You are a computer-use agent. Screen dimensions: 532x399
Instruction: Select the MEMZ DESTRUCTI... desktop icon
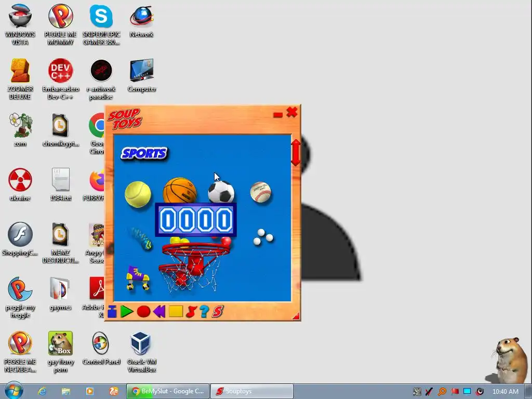click(x=60, y=243)
